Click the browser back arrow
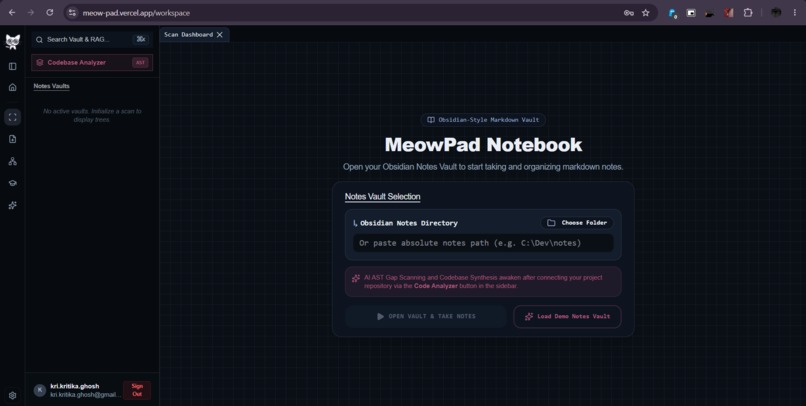Viewport: 806px width, 406px height. [x=12, y=12]
